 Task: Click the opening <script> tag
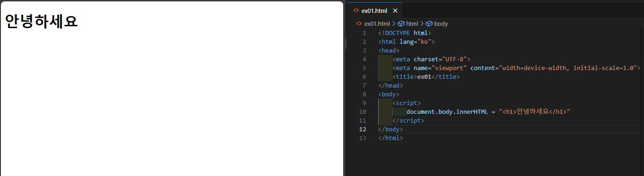406,103
